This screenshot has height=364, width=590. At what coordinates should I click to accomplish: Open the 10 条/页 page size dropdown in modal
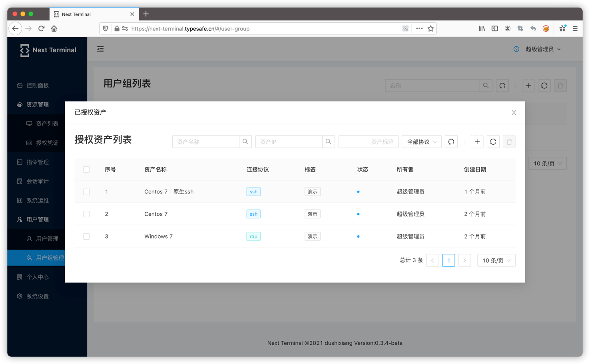[496, 261]
